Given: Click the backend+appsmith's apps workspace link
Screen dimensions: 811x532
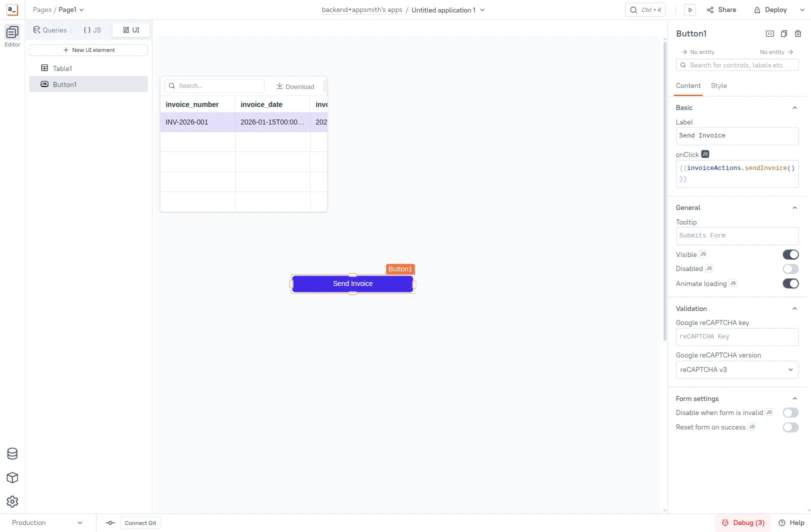Looking at the screenshot, I should pyautogui.click(x=362, y=10).
